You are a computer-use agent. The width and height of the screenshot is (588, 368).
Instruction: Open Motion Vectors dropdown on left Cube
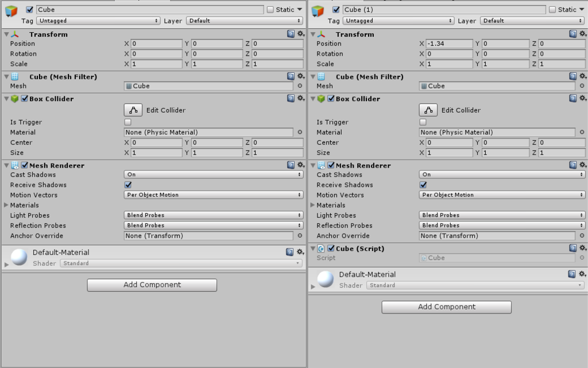coord(214,195)
